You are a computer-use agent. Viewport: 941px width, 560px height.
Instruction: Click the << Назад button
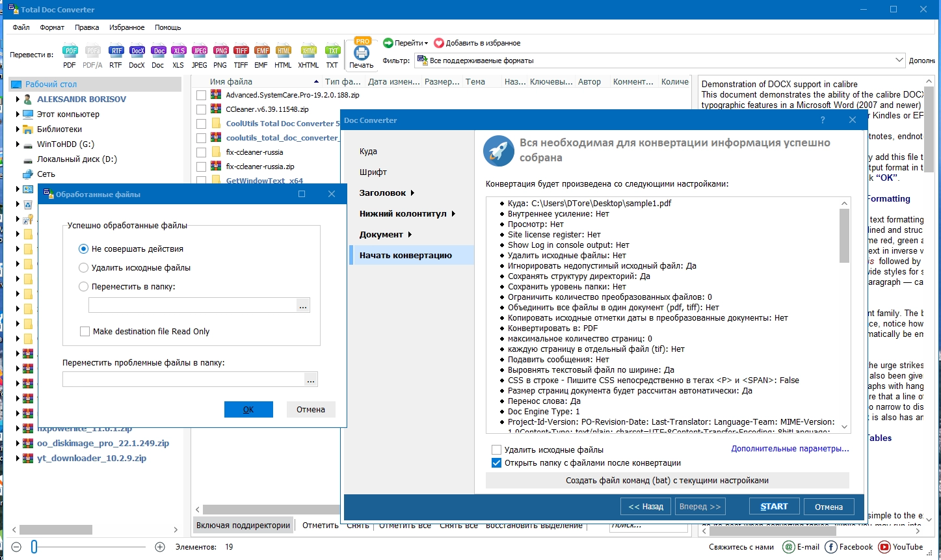click(x=646, y=507)
